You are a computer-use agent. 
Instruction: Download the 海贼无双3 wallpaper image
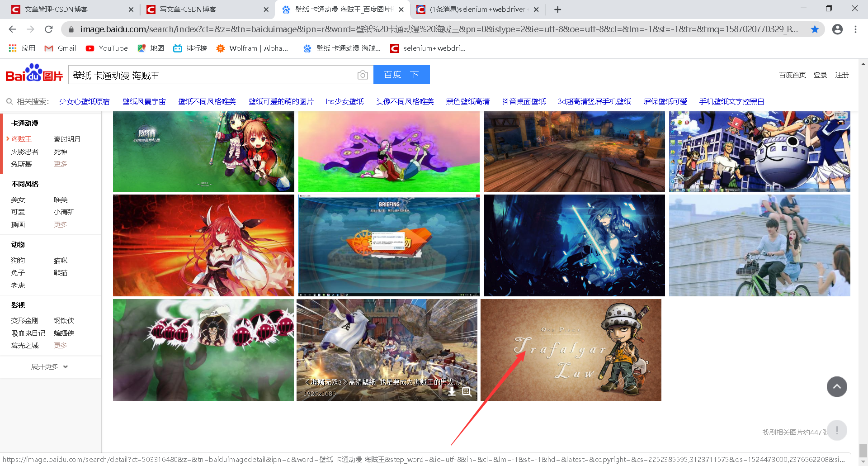(452, 392)
